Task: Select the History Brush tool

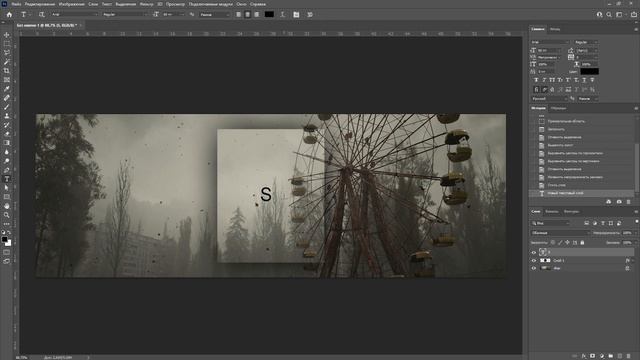Action: 7,125
